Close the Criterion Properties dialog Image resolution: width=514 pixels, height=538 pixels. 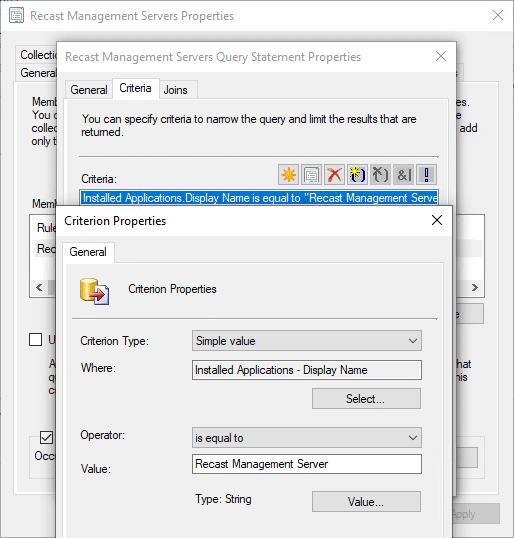coord(437,220)
